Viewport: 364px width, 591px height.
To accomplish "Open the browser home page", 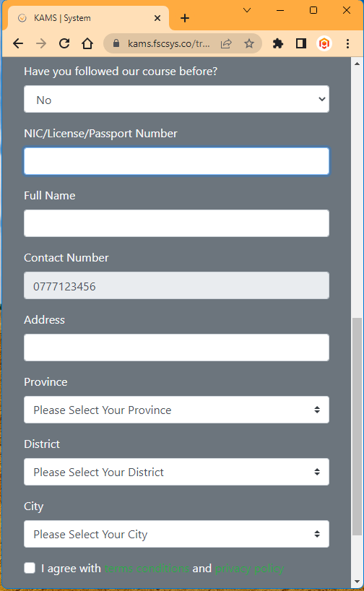I will pos(87,44).
